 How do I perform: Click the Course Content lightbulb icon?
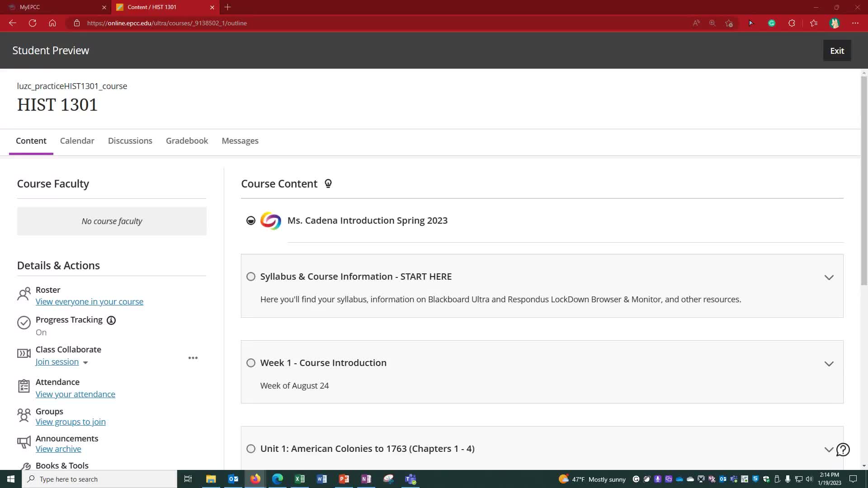tap(328, 183)
